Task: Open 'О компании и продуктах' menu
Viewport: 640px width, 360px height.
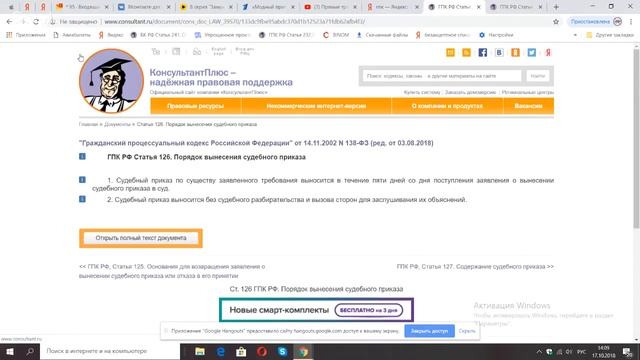Action: [447, 106]
